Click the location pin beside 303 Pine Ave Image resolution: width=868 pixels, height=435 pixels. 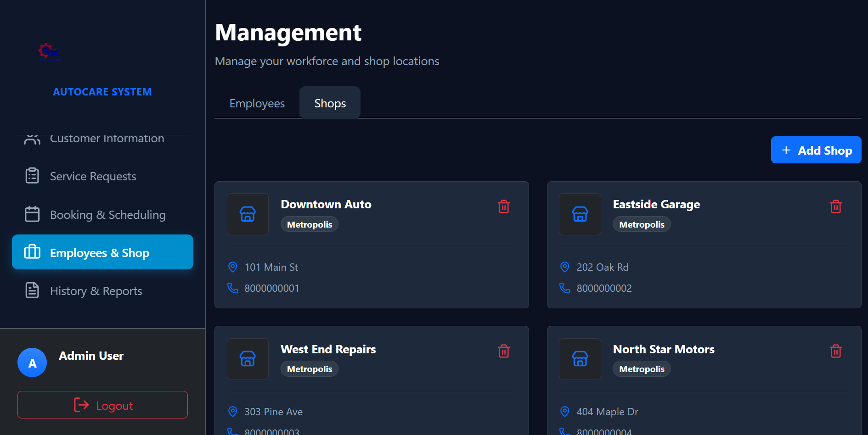pos(233,412)
